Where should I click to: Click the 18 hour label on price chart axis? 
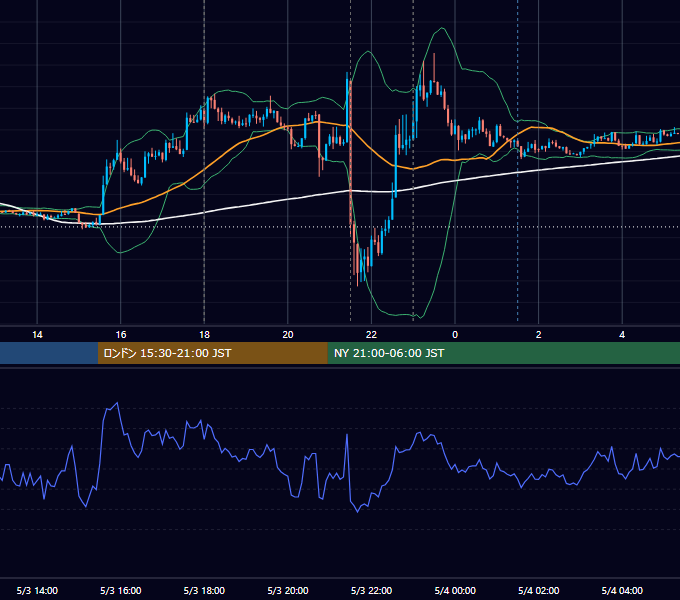point(204,335)
